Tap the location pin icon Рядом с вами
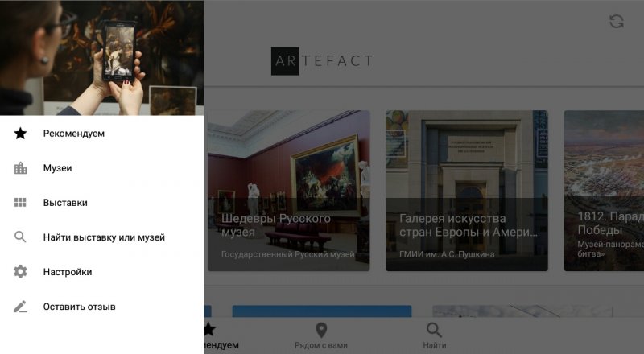The image size is (644, 354). click(321, 330)
